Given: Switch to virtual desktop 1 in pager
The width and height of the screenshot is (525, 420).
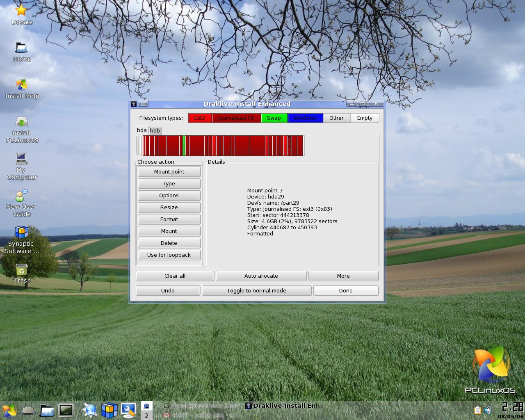Looking at the screenshot, I should (x=146, y=406).
